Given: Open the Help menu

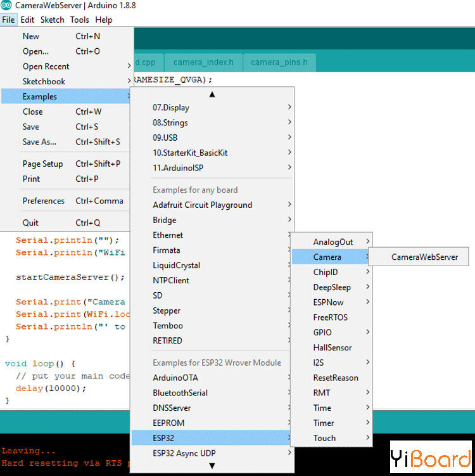Looking at the screenshot, I should tap(103, 20).
